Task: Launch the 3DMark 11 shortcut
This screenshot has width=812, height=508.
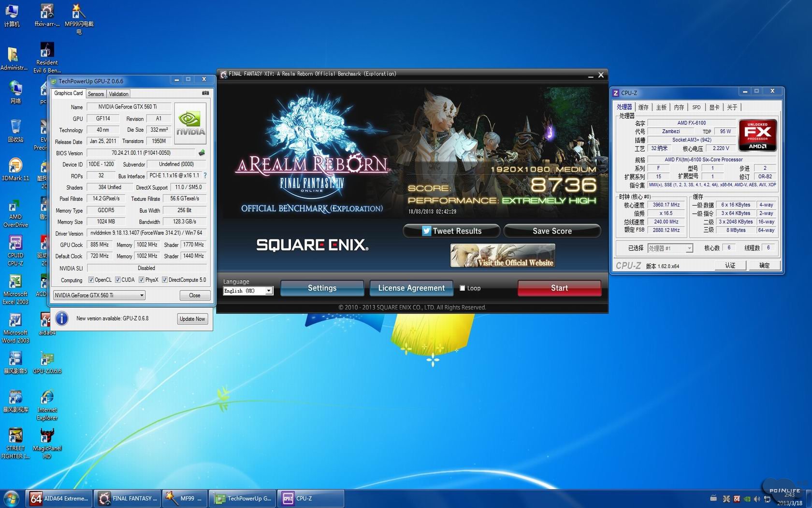Action: (x=15, y=169)
